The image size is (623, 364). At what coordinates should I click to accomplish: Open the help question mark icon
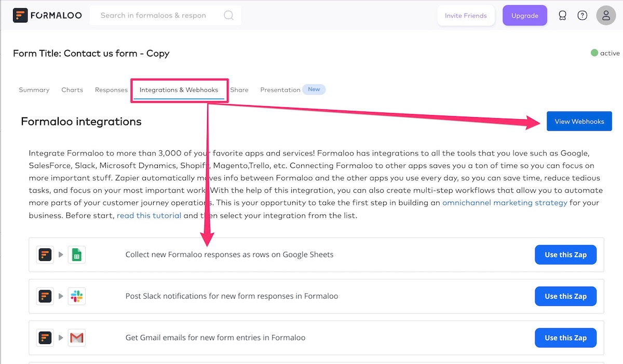coord(583,16)
